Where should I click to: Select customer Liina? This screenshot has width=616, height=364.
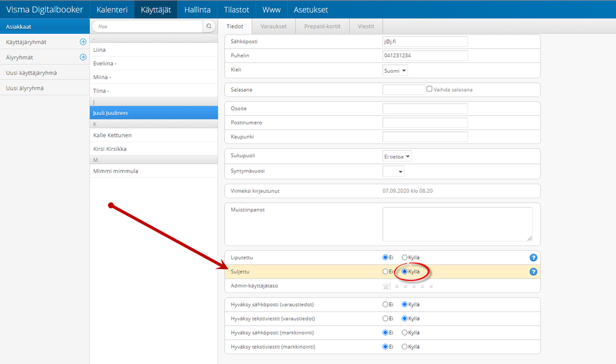coord(154,50)
